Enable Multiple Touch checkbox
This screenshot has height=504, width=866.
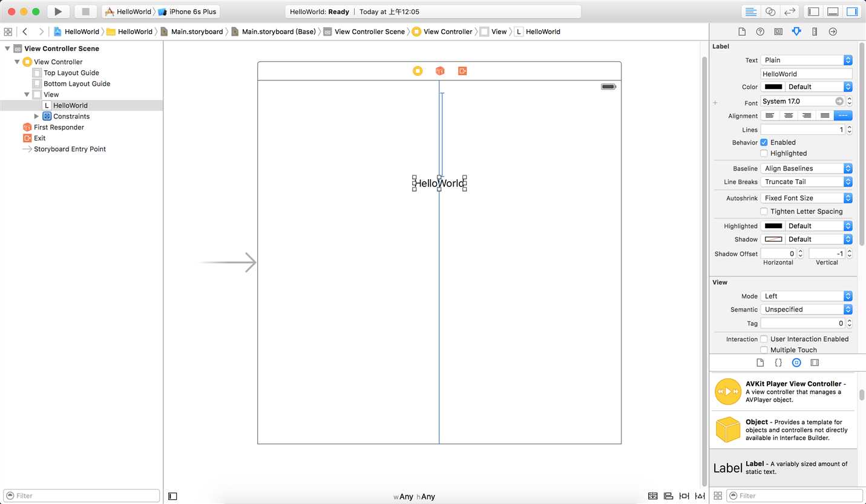764,350
